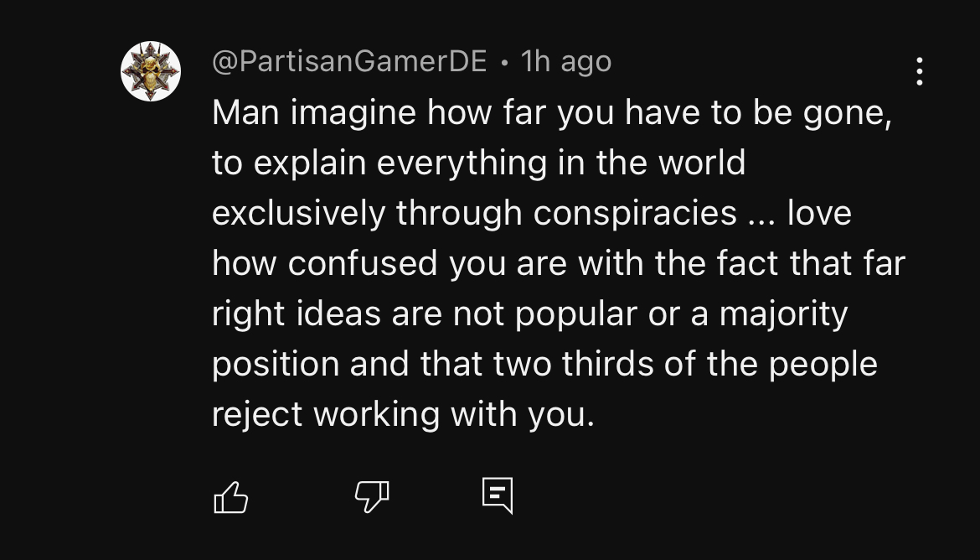This screenshot has width=980, height=560.
Task: Dislike the comment with thumbs down icon
Action: pos(372,497)
